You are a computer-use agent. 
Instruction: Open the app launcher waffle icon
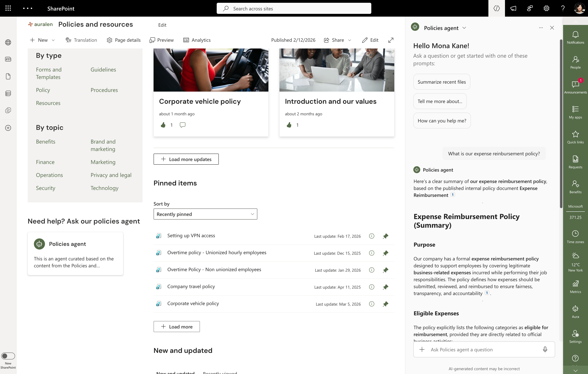point(8,8)
